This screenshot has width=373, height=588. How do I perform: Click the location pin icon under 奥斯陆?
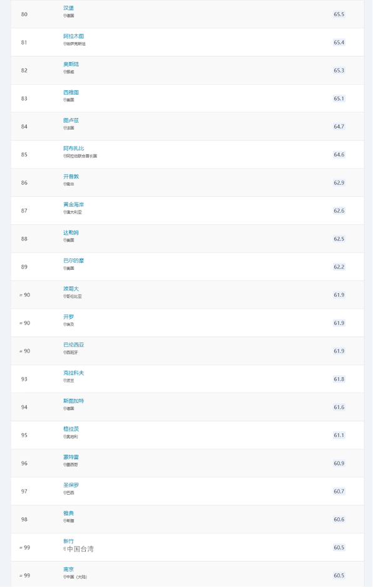[x=64, y=71]
